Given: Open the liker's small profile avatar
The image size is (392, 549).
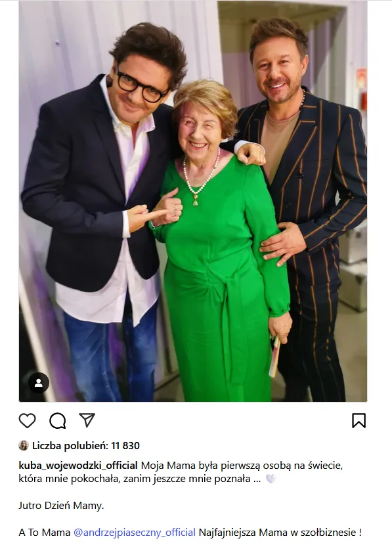Looking at the screenshot, I should [x=24, y=445].
